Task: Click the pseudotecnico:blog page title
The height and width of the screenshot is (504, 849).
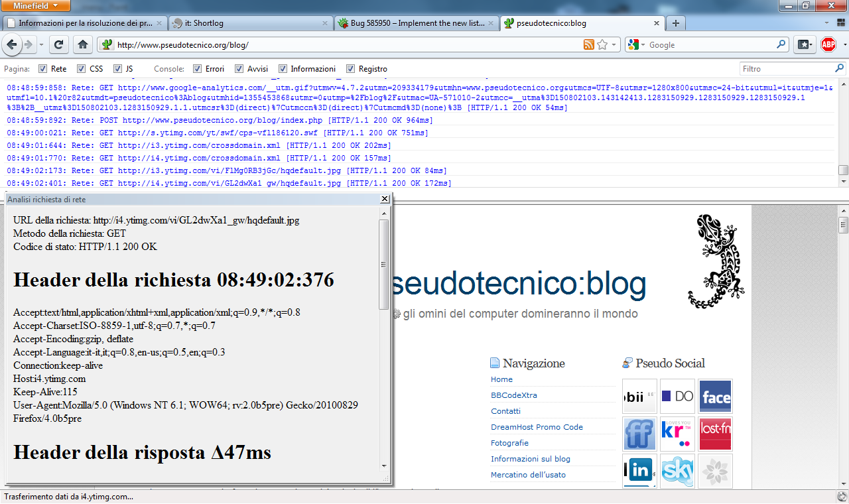Action: tap(519, 284)
